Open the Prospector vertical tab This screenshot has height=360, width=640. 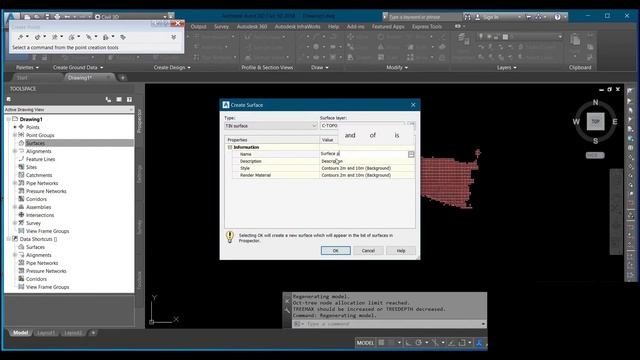[139, 120]
